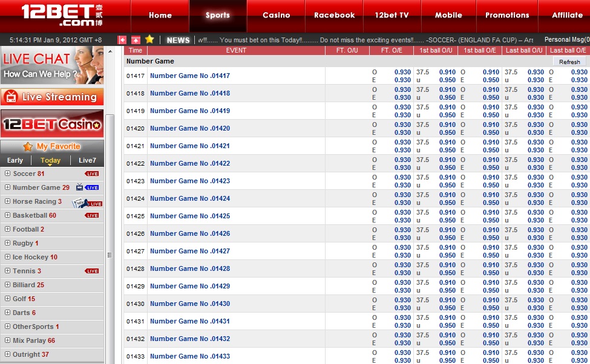
Task: Click the blue LIVE badge for Number Game
Action: 92,187
